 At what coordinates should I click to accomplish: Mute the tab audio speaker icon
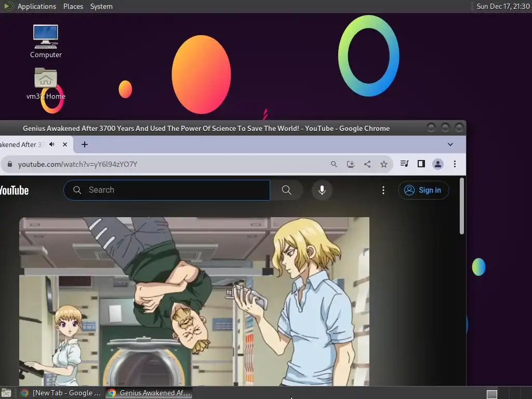coord(51,144)
